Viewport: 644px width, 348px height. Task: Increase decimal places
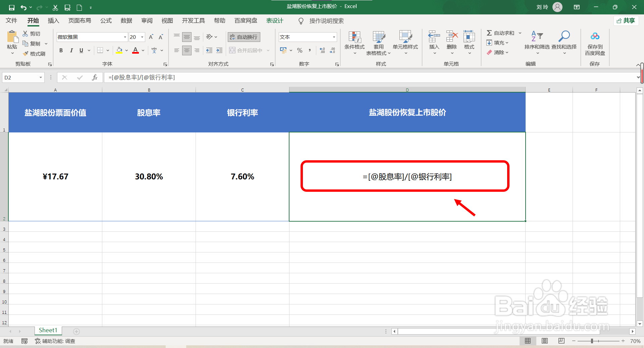point(322,50)
